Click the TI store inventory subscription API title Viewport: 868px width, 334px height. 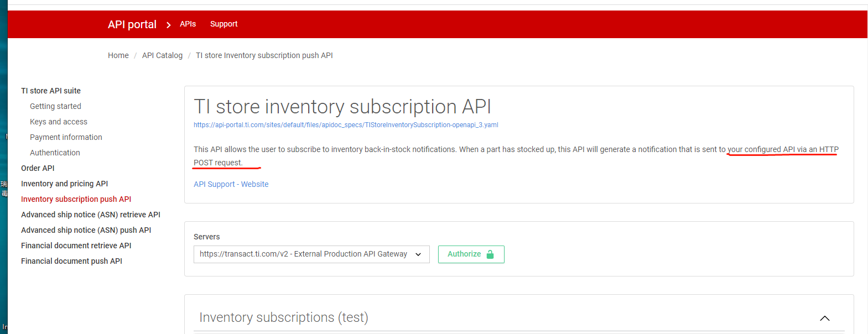pos(342,106)
